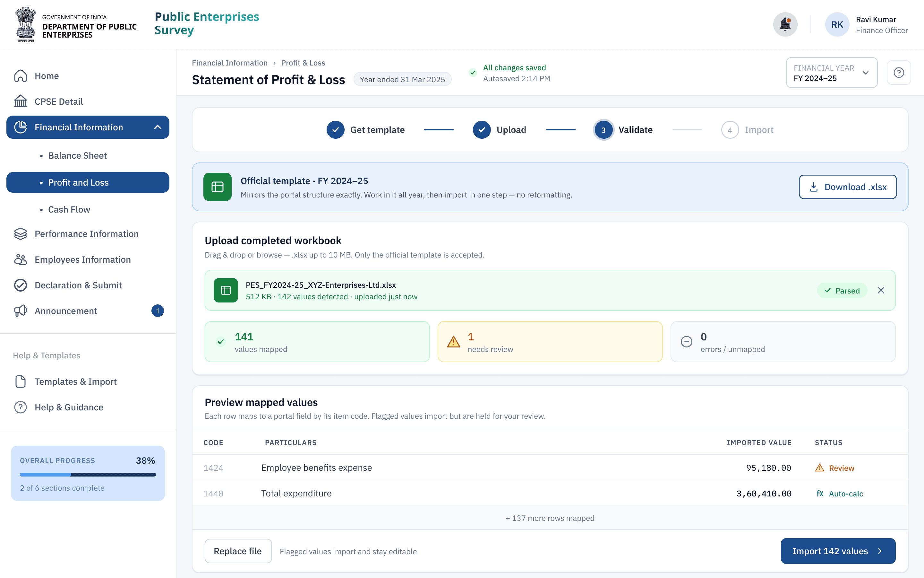This screenshot has width=924, height=578.
Task: Click the green official template spreadsheet icon
Action: coord(218,187)
